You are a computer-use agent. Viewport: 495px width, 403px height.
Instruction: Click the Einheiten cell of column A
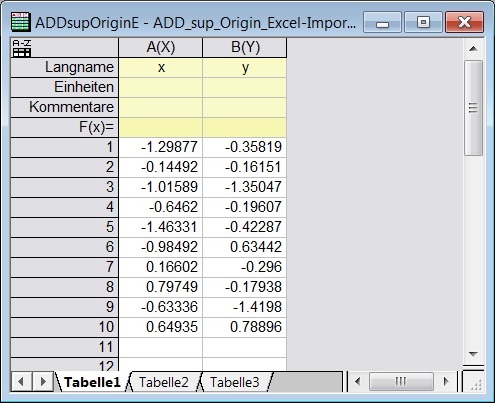[x=161, y=87]
